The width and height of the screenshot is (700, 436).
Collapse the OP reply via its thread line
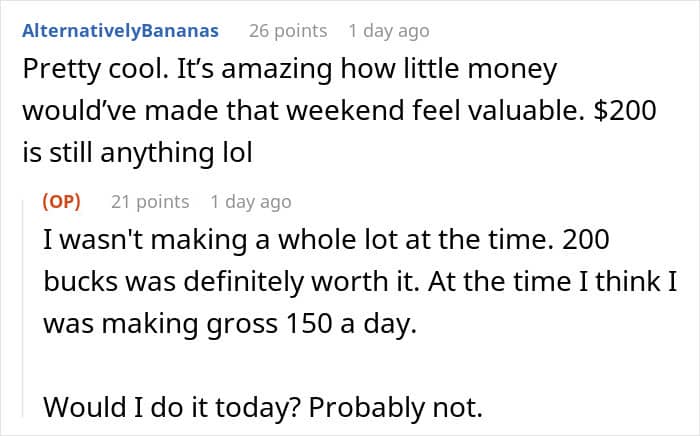tap(23, 308)
